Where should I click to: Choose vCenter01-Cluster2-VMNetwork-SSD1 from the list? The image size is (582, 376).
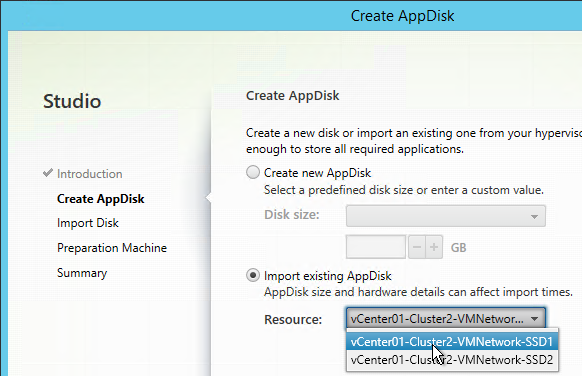(x=452, y=341)
